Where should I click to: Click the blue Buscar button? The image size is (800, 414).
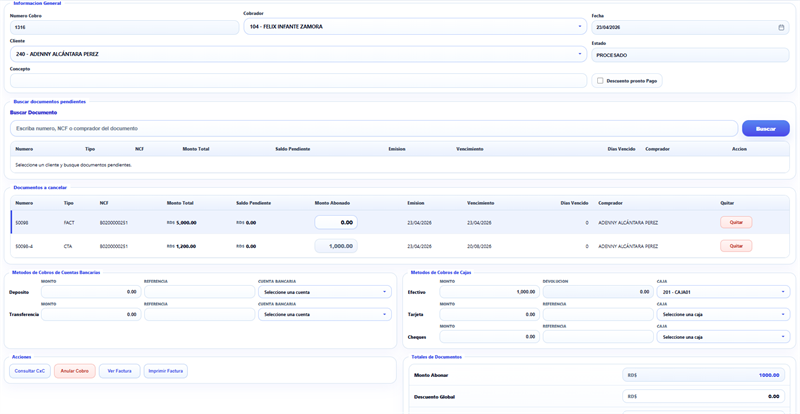click(x=765, y=128)
